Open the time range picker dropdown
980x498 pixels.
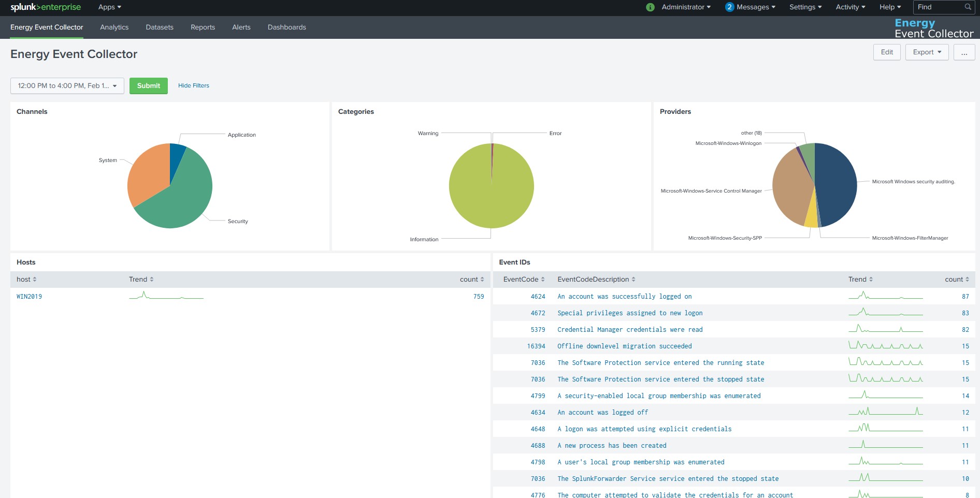click(67, 86)
